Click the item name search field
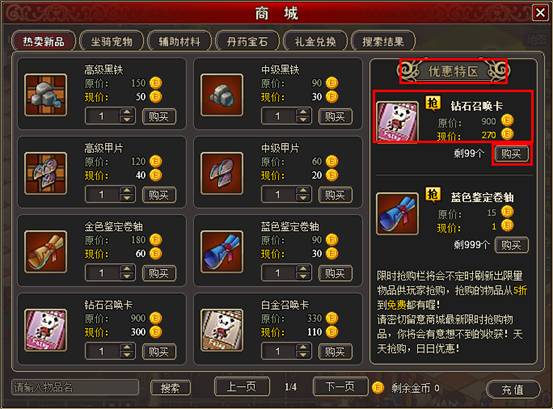Screen dimensions: 553x409 pyautogui.click(x=75, y=387)
